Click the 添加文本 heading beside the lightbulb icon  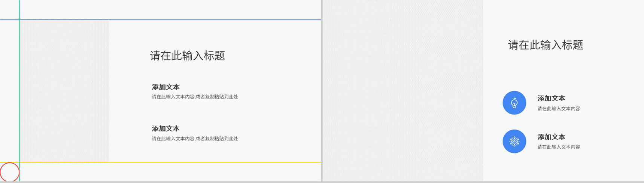[551, 98]
